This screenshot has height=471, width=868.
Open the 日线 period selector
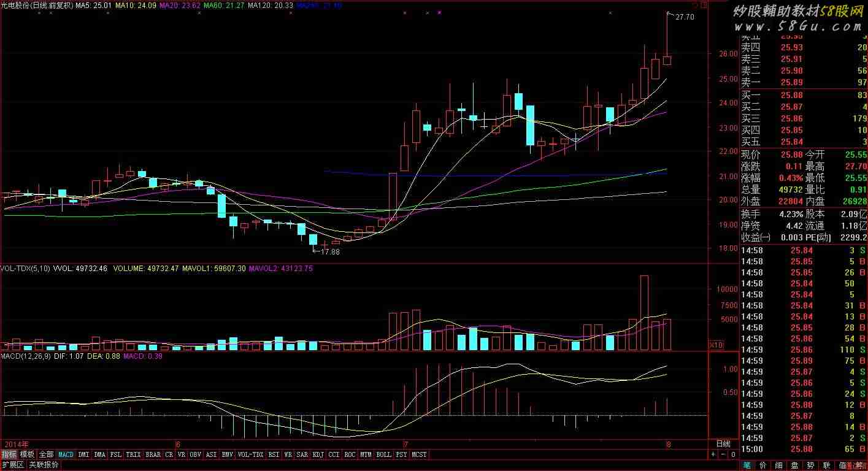[x=723, y=444]
